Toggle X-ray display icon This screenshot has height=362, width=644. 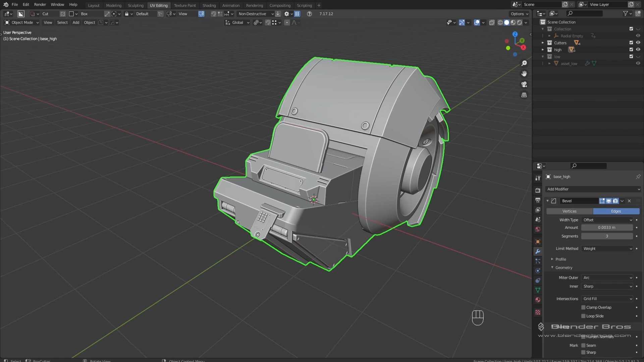[492, 22]
